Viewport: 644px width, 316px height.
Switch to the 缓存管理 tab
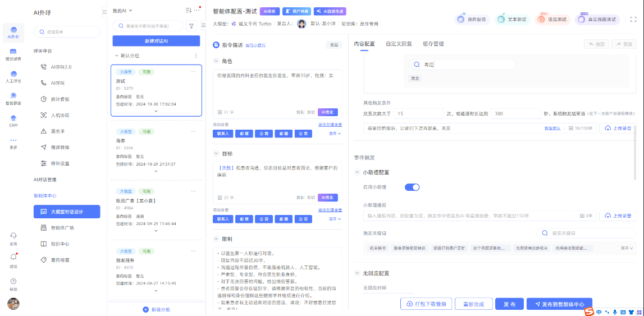coord(433,44)
